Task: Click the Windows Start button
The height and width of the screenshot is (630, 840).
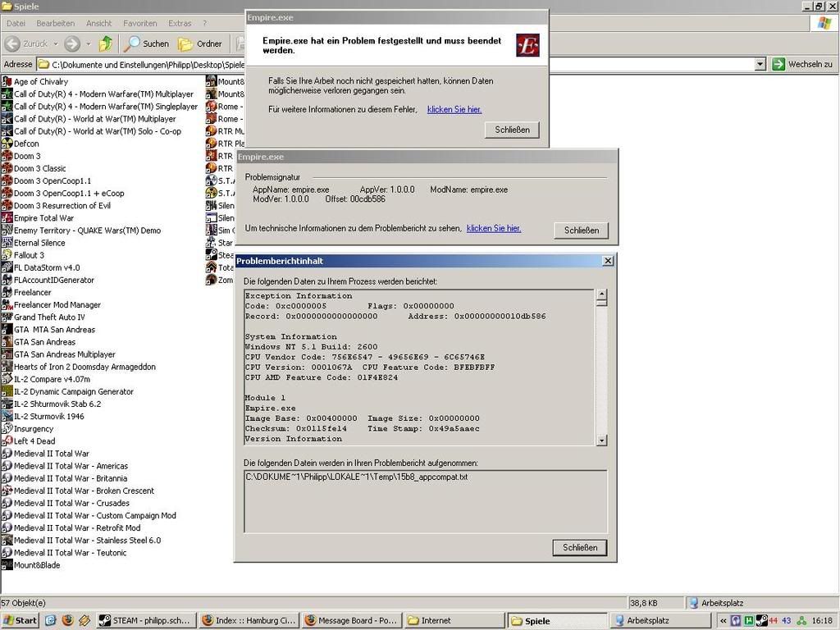Action: click(20, 620)
